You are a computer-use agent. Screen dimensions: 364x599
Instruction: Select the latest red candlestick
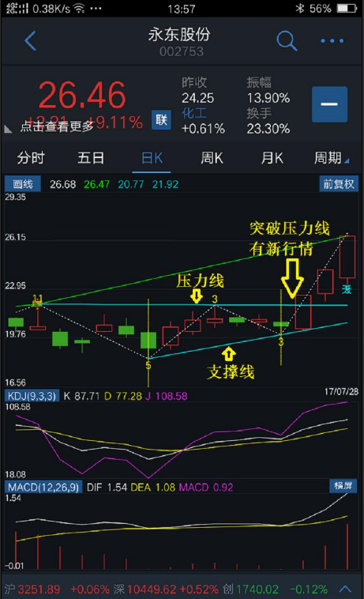(x=347, y=257)
